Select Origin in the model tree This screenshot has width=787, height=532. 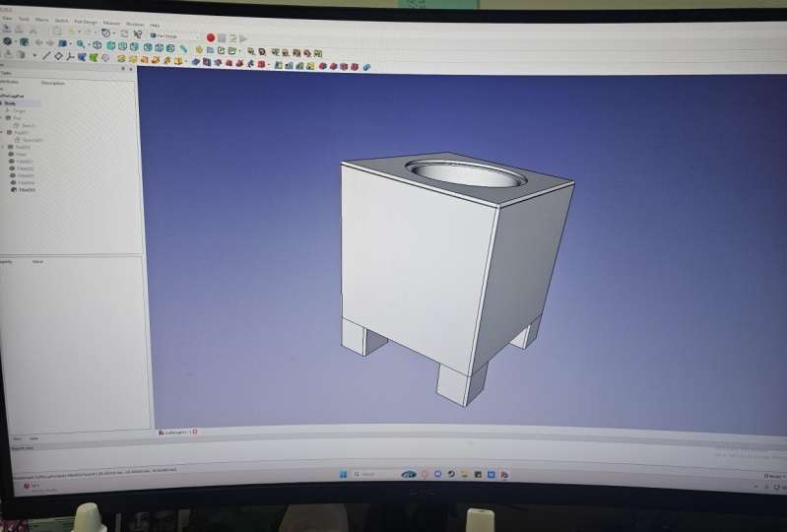pos(19,110)
